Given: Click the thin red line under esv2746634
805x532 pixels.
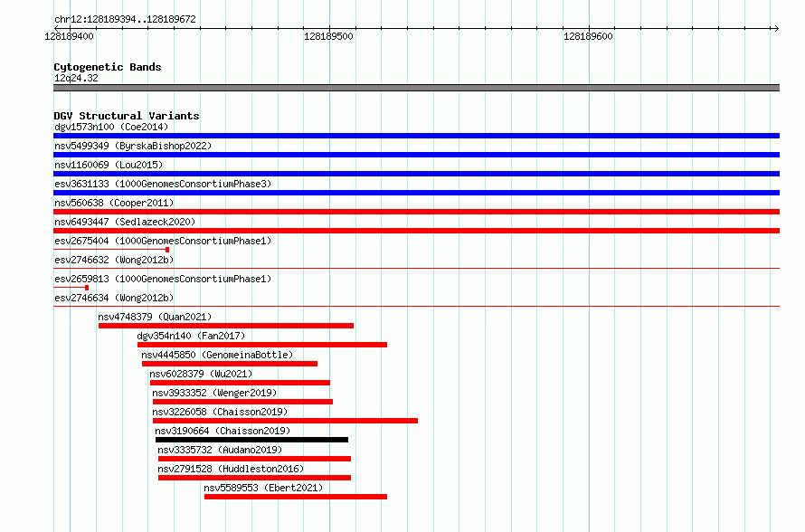Looking at the screenshot, I should 416,307.
